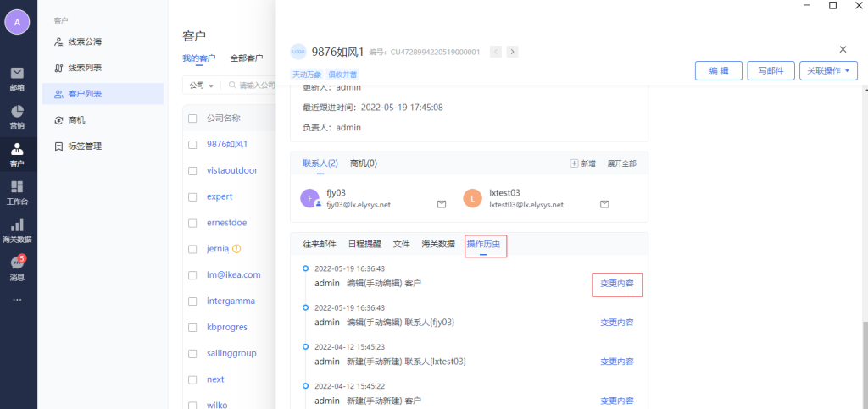Click the mail envelope icon beside lxtest03
This screenshot has height=409, width=868.
tap(604, 204)
